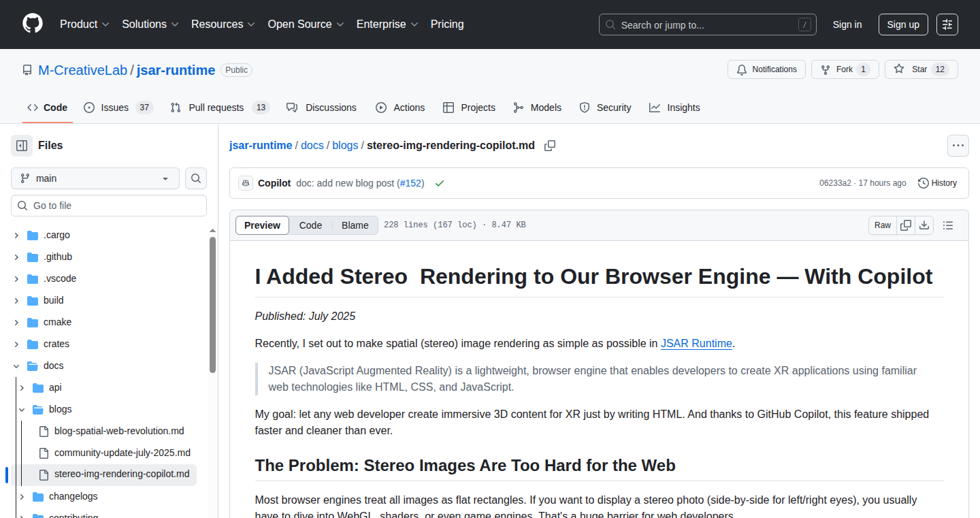The image size is (980, 518).
Task: Open the Actions tab
Action: coord(400,108)
